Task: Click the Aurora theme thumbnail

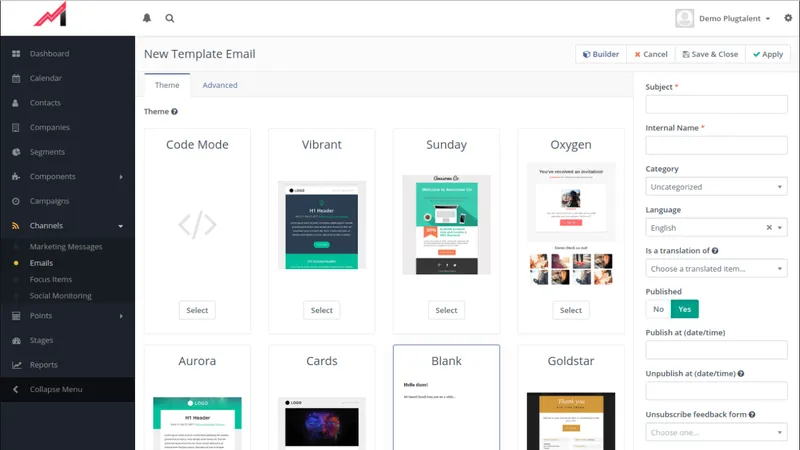Action: [197, 423]
